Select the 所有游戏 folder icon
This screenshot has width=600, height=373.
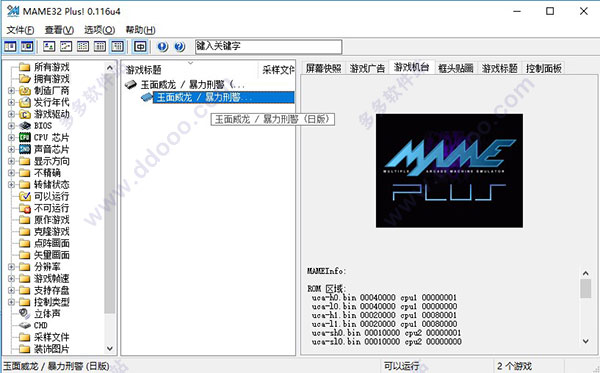tap(25, 67)
